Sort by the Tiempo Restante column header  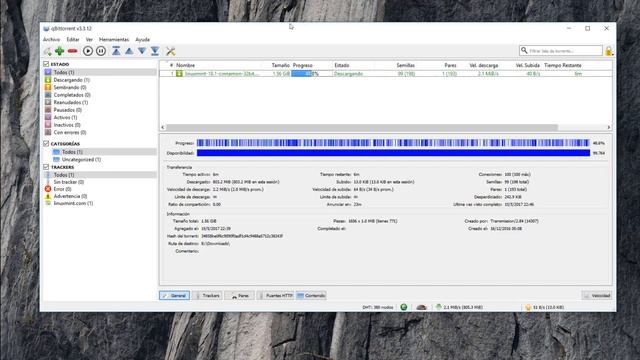pos(563,65)
